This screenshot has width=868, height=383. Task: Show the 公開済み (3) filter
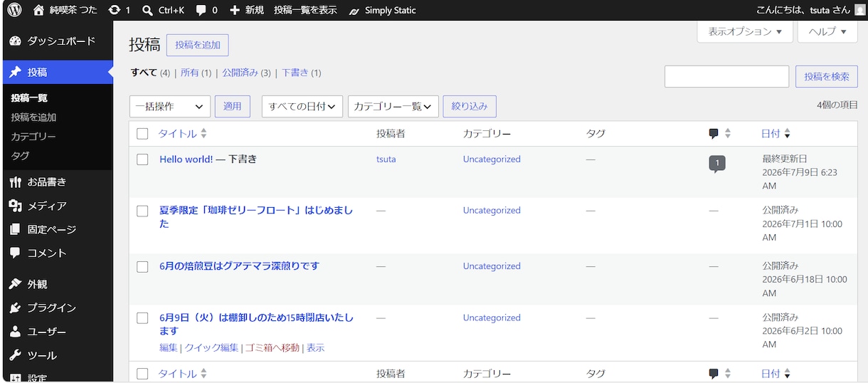(x=246, y=73)
